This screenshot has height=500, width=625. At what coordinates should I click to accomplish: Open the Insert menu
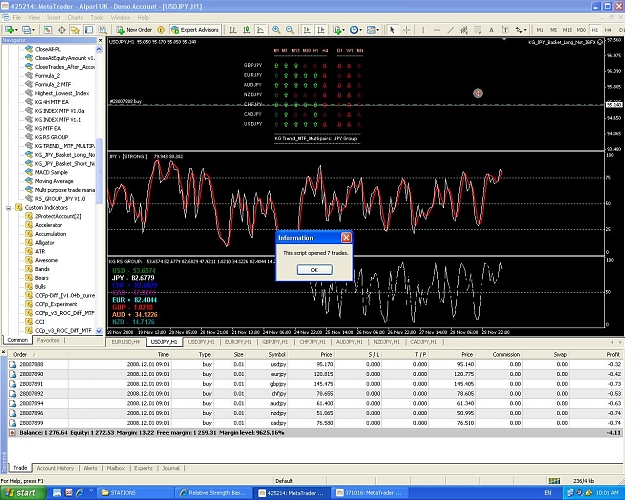tap(54, 18)
